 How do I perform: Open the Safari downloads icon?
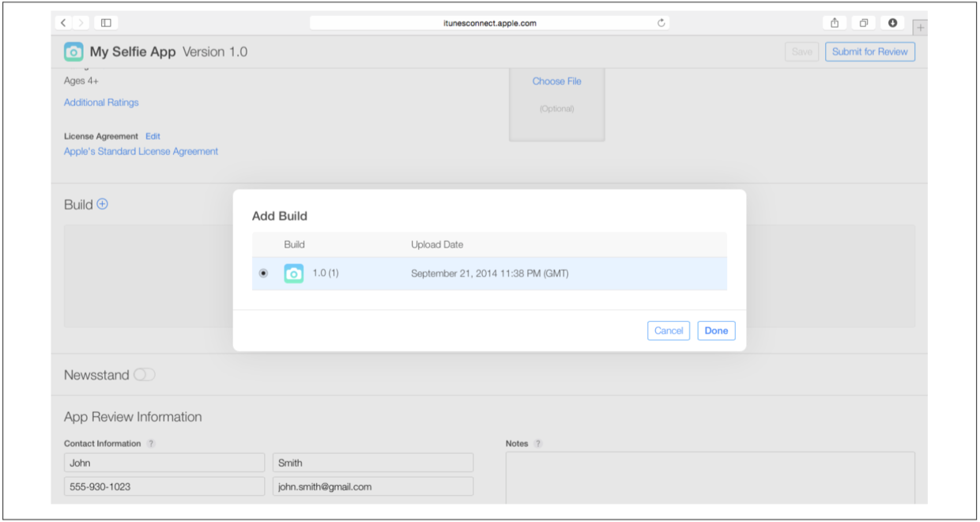point(892,23)
